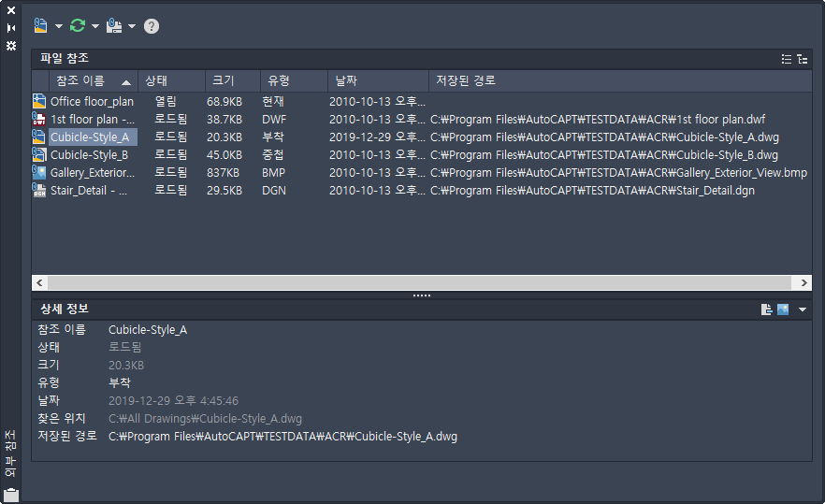The height and width of the screenshot is (504, 825).
Task: Click the palette icon at sidebar bottom
Action: (x=11, y=495)
